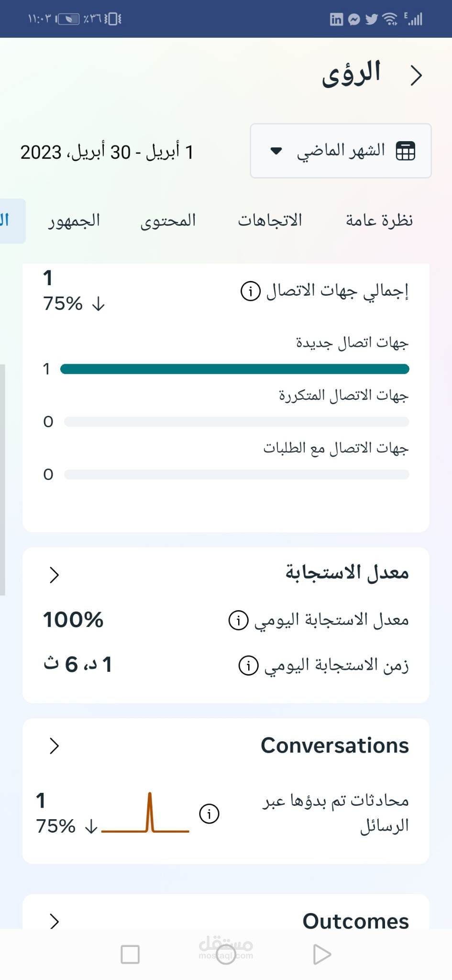The width and height of the screenshot is (452, 980).
Task: Open the المحتوى tab
Action: (168, 221)
